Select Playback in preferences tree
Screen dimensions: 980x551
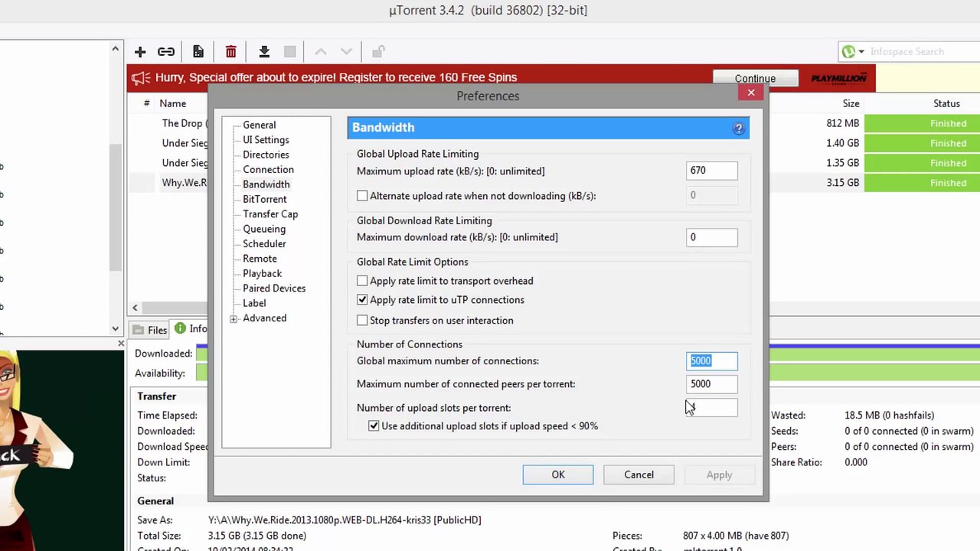[262, 273]
